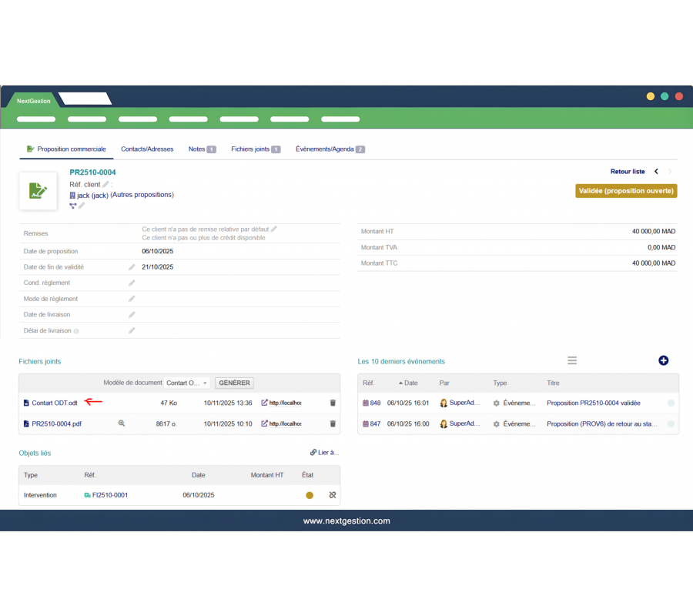Unlink the intervention FI2510-0001 object

click(x=333, y=495)
